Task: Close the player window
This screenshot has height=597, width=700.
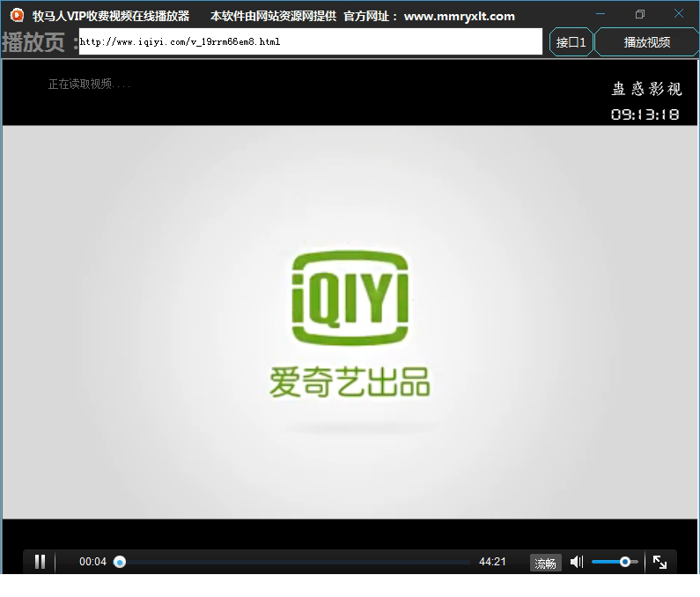Action: [x=679, y=14]
